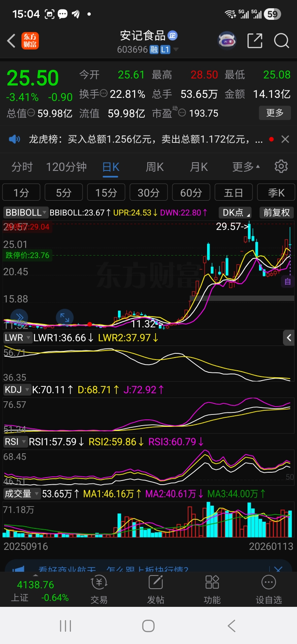This screenshot has height=644, width=297.
Task: Tap the 设自选 add-to-watchlist icon
Action: [x=269, y=589]
